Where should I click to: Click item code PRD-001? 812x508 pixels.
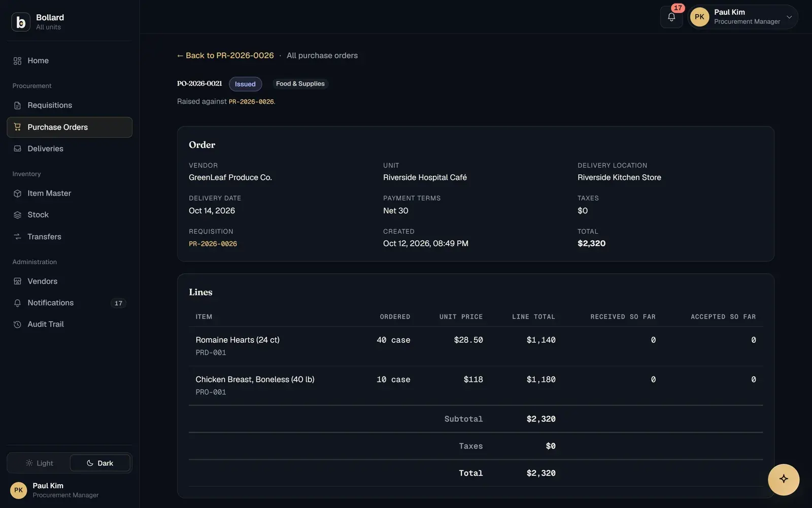(x=211, y=353)
